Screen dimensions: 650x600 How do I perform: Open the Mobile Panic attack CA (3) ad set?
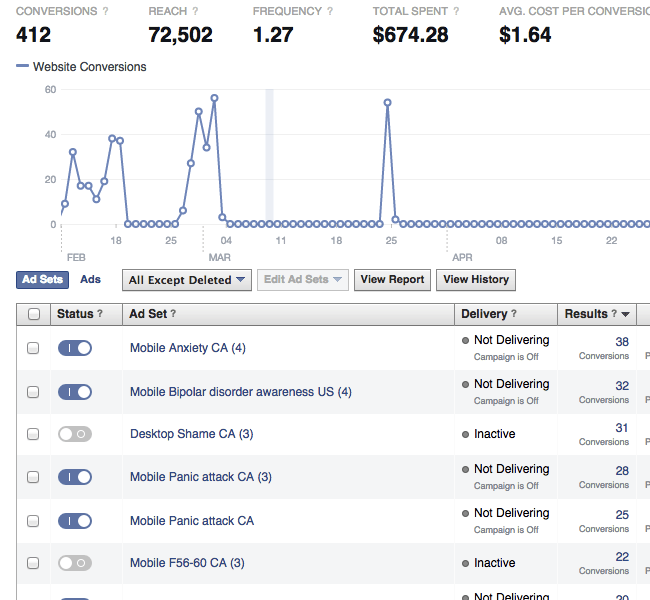pyautogui.click(x=201, y=477)
